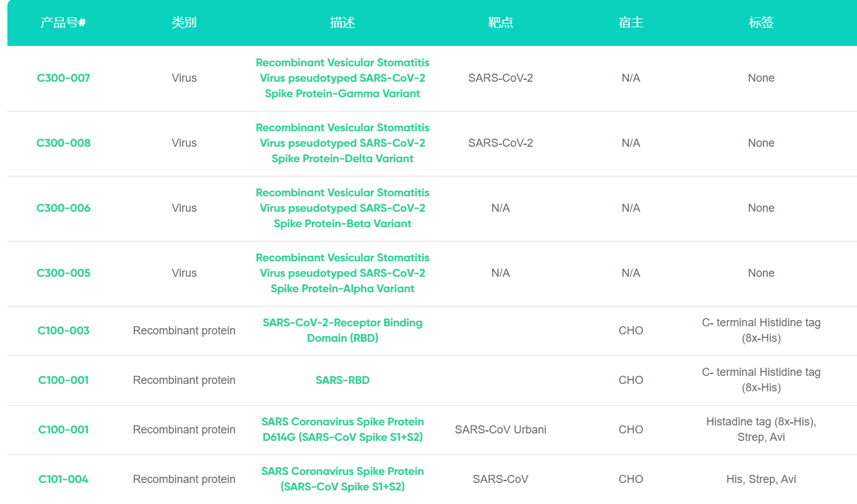This screenshot has height=504, width=857.
Task: Open the Spike Protein-Gamma Variant description link
Action: [342, 78]
